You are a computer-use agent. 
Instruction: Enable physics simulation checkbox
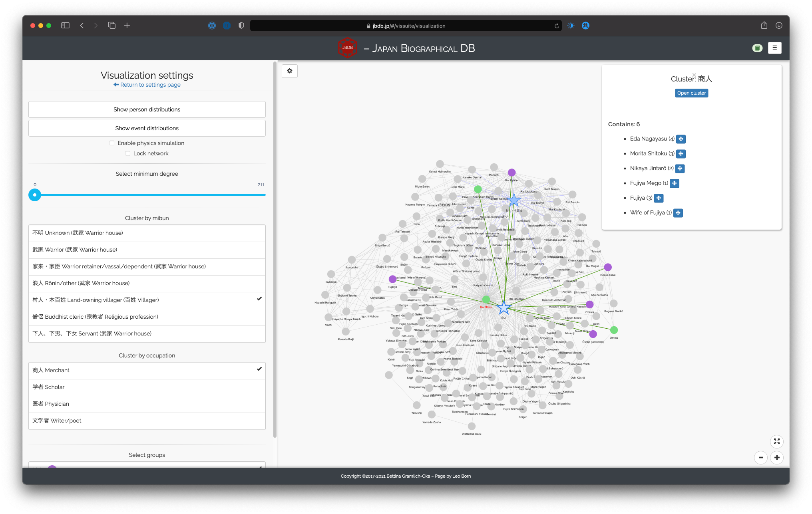click(112, 143)
